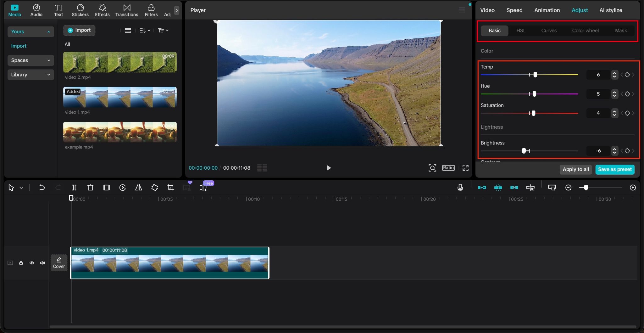The height and width of the screenshot is (333, 644).
Task: Show more top toolbar categories arrow
Action: [177, 10]
